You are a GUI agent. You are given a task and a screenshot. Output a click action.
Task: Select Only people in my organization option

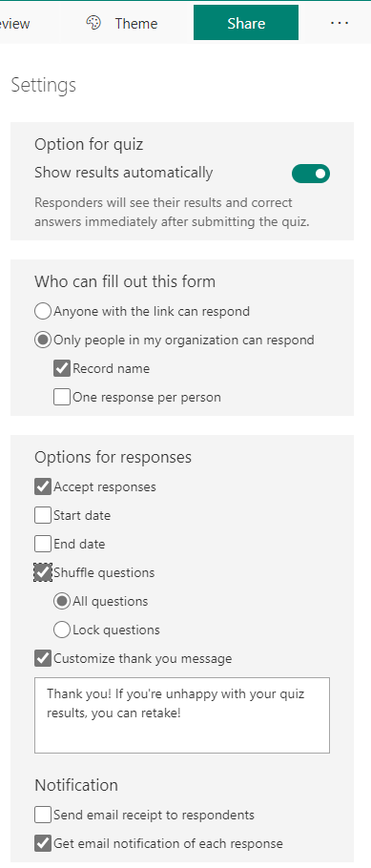pyautogui.click(x=43, y=340)
